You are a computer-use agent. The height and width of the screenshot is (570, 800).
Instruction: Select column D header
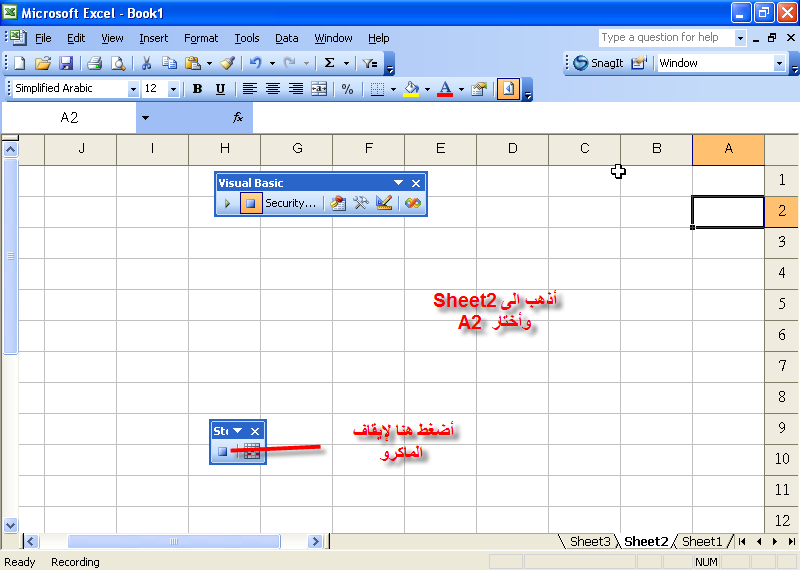(x=512, y=149)
